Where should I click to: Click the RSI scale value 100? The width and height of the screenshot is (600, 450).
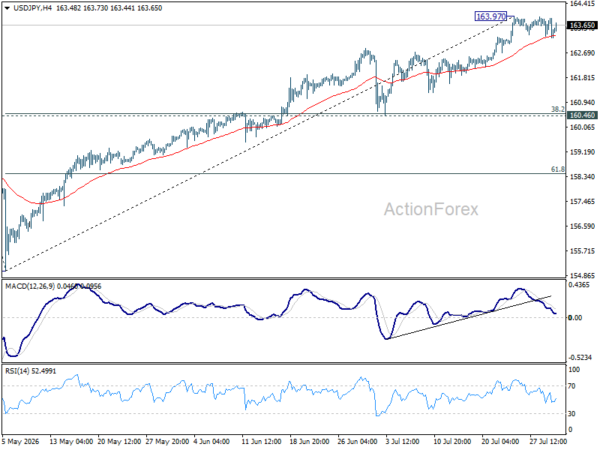[574, 370]
